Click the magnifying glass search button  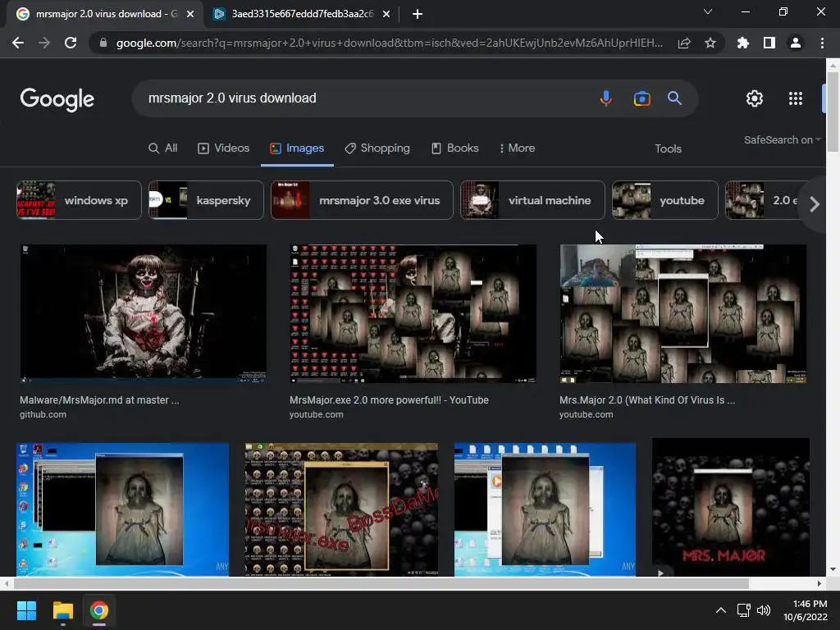tap(674, 98)
